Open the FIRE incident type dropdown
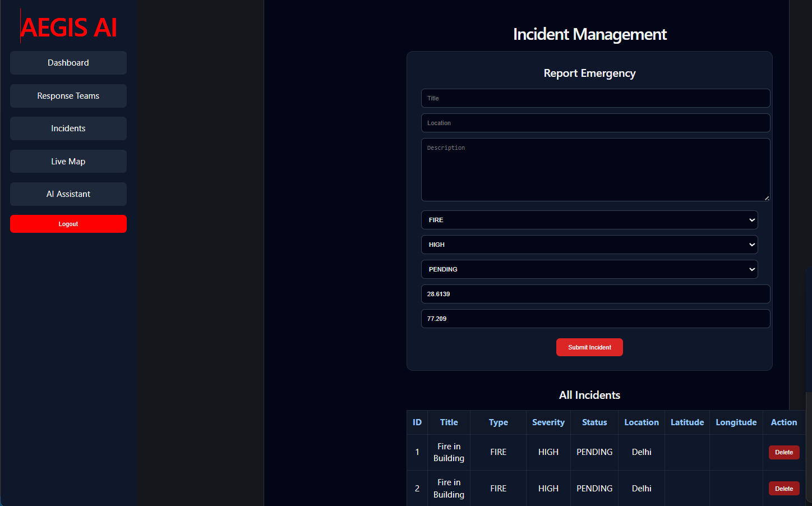Image resolution: width=812 pixels, height=506 pixels. (589, 220)
